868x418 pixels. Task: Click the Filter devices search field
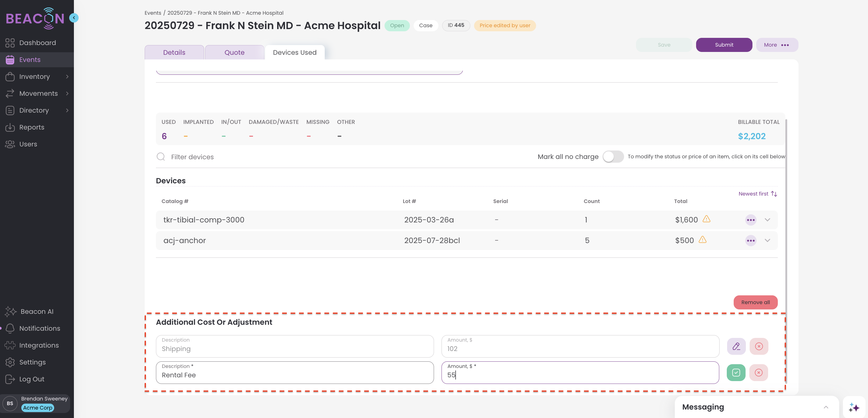[x=192, y=157]
